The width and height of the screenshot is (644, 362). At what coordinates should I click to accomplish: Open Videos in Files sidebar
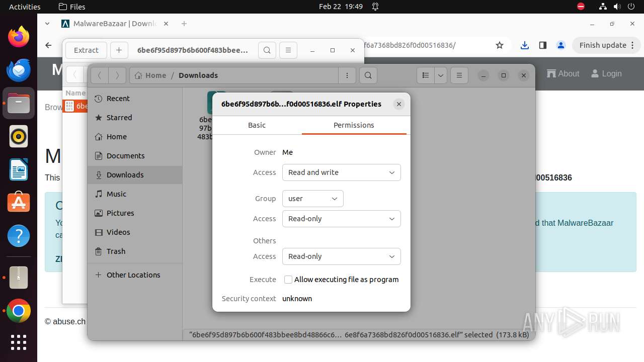[135, 232]
